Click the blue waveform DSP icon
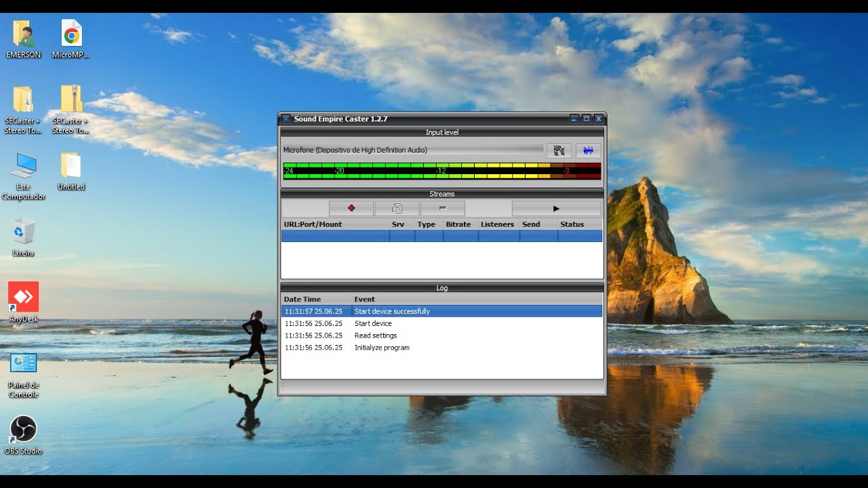This screenshot has height=488, width=868. [588, 150]
